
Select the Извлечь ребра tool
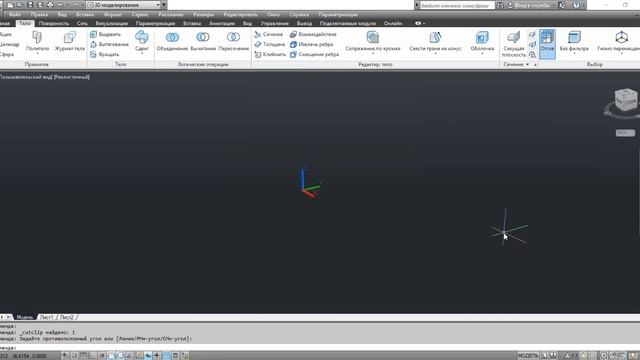(x=311, y=44)
